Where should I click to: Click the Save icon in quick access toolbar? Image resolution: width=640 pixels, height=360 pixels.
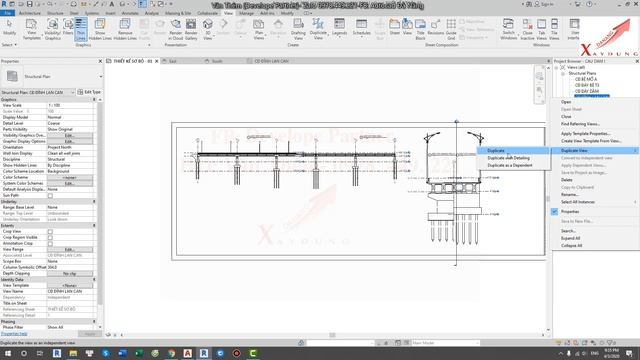[x=29, y=4]
